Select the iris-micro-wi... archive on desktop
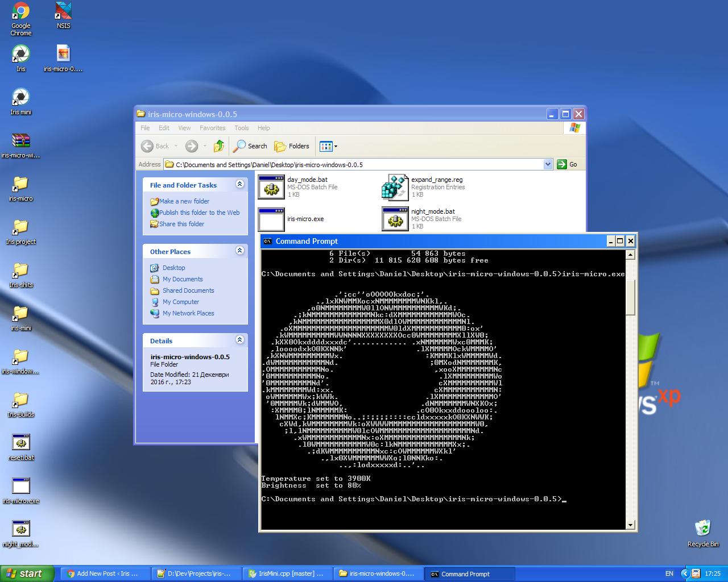This screenshot has height=582, width=728. click(x=21, y=145)
